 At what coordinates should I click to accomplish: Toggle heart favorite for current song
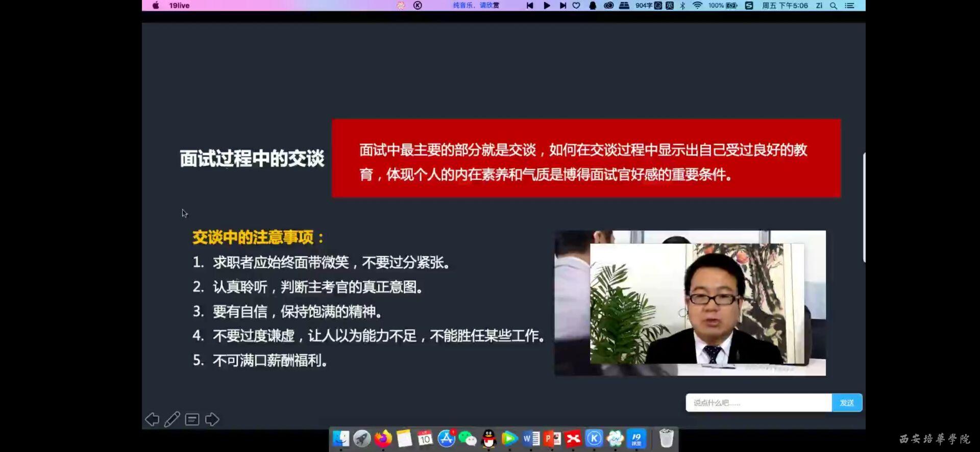(x=576, y=6)
